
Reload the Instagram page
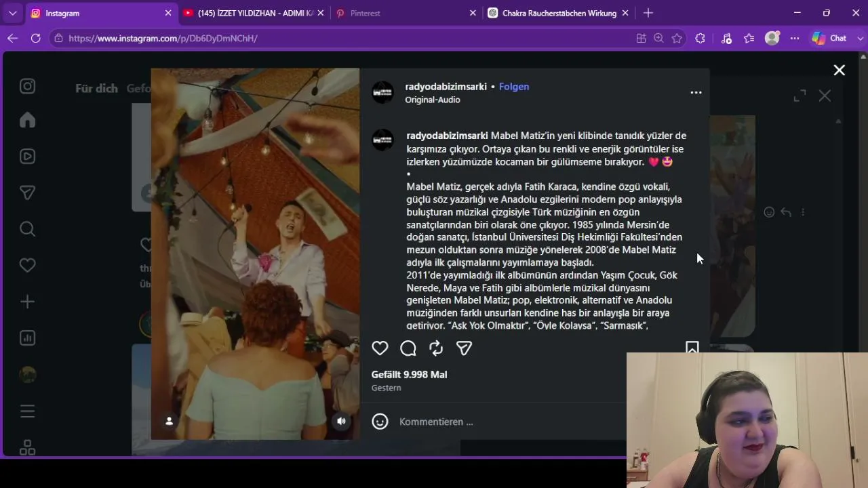click(x=36, y=39)
